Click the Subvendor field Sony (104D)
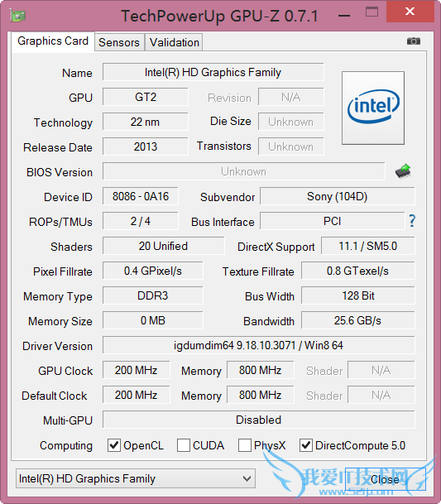 click(x=338, y=196)
